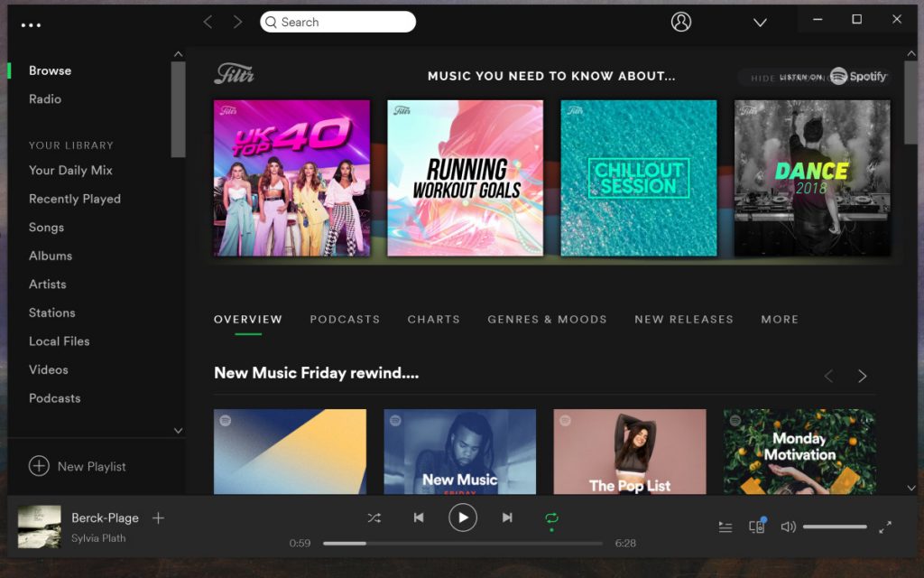Open the UK Top 40 playlist cover
The height and width of the screenshot is (578, 924).
[x=291, y=178]
